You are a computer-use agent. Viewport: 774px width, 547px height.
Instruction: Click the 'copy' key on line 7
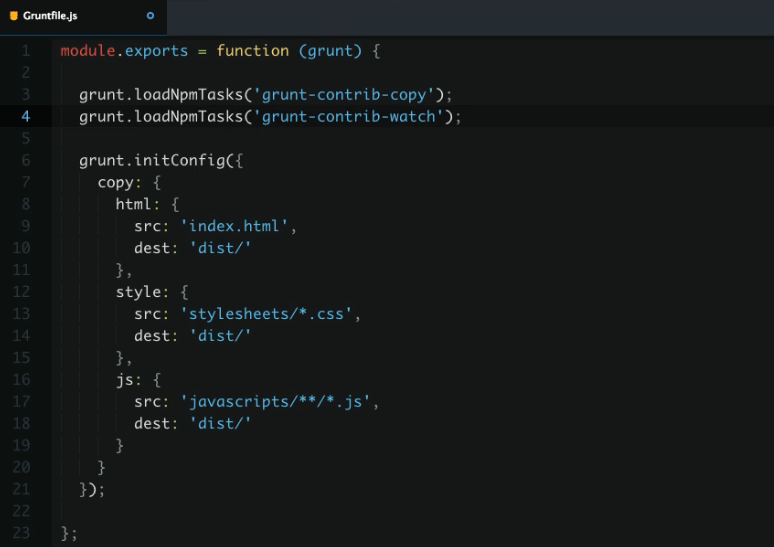point(116,183)
